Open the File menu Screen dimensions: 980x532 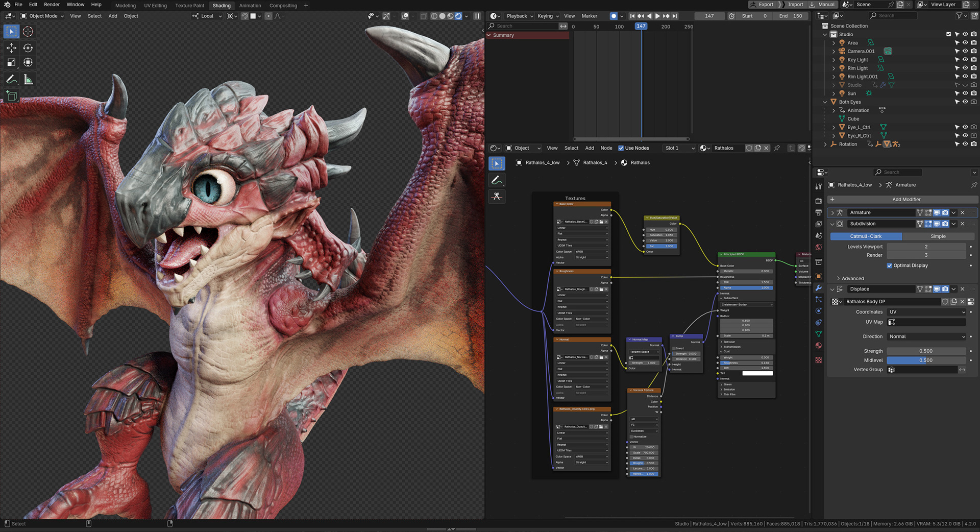click(x=18, y=5)
